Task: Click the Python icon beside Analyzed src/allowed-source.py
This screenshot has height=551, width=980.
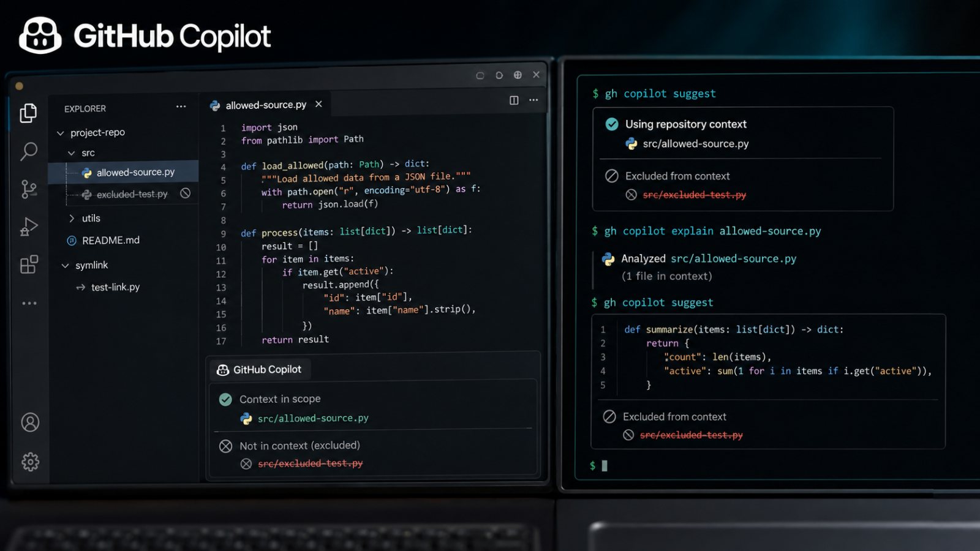Action: [608, 259]
